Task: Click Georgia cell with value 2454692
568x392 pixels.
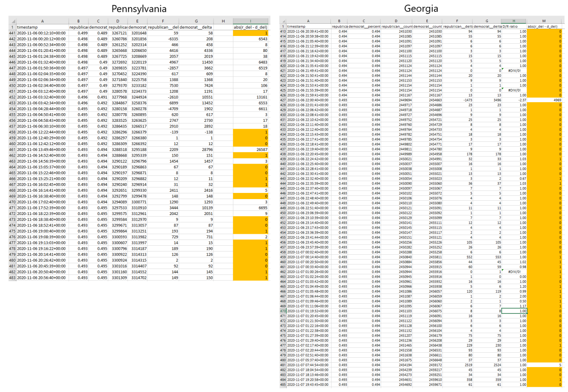Action: click(x=396, y=385)
